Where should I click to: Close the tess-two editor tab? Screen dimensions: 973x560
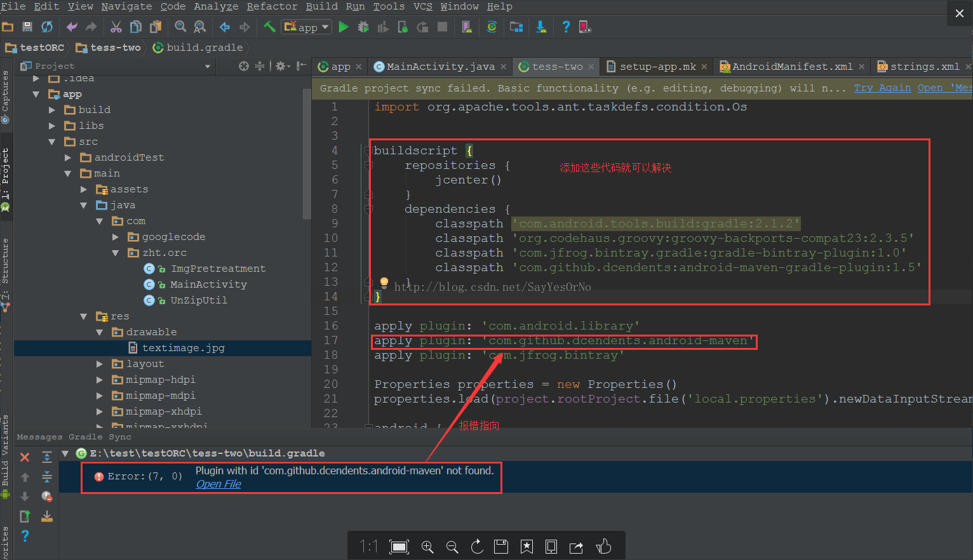pos(591,67)
